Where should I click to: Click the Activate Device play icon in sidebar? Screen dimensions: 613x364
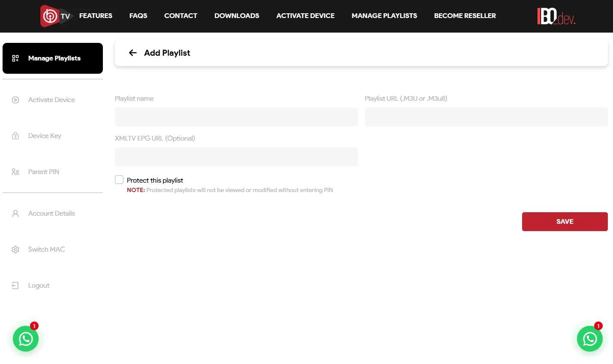(15, 99)
